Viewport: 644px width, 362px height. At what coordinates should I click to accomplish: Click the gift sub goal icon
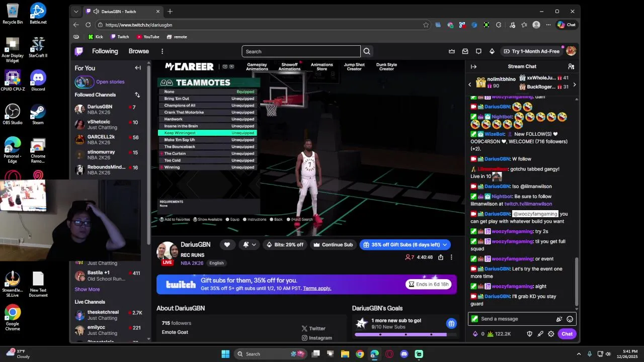click(451, 323)
